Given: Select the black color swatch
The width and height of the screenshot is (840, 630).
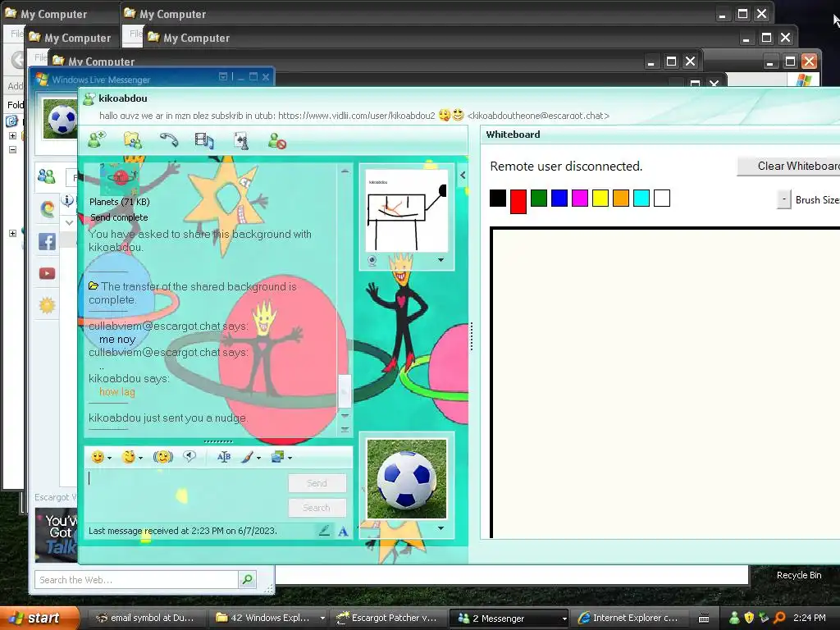Looking at the screenshot, I should tap(498, 199).
